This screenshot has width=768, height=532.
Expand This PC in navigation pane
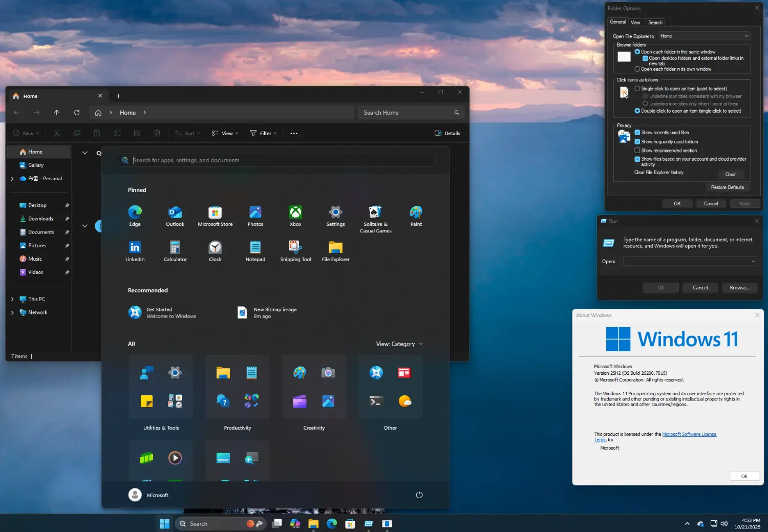click(x=12, y=299)
